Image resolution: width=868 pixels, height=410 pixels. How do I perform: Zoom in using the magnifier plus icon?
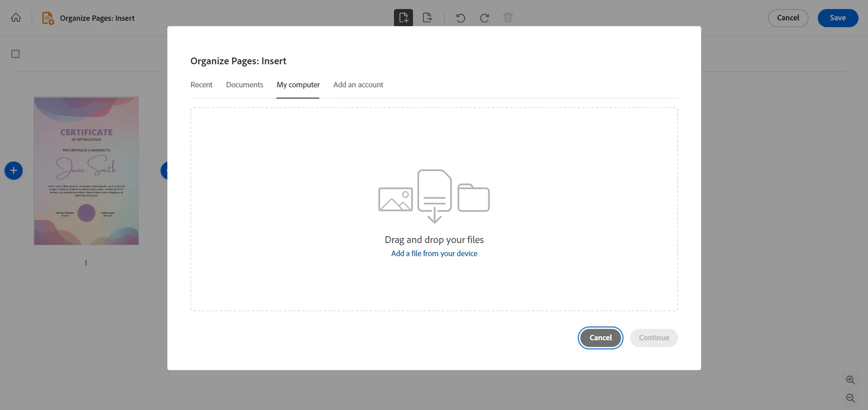(x=850, y=380)
